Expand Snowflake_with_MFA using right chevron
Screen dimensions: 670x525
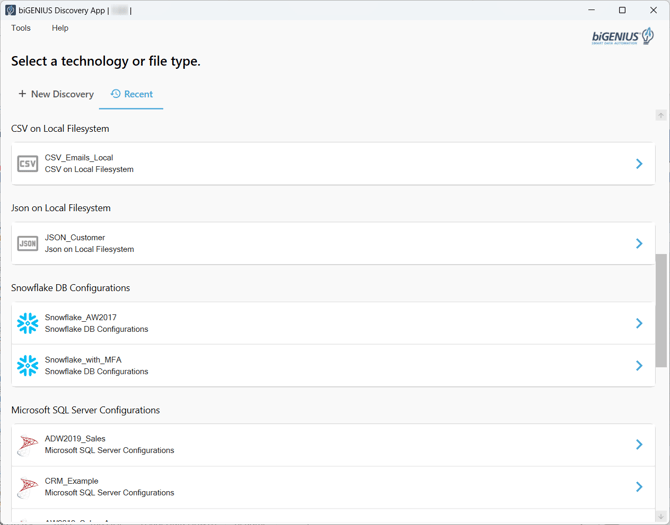click(639, 366)
